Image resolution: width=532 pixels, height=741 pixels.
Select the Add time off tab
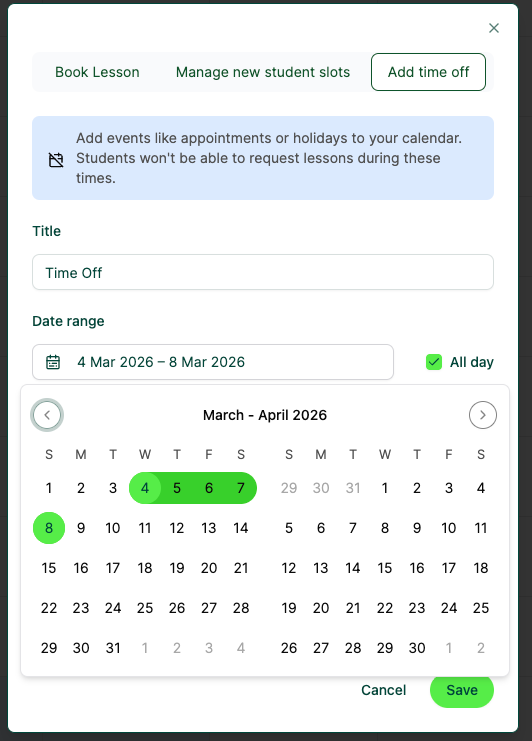click(x=428, y=72)
